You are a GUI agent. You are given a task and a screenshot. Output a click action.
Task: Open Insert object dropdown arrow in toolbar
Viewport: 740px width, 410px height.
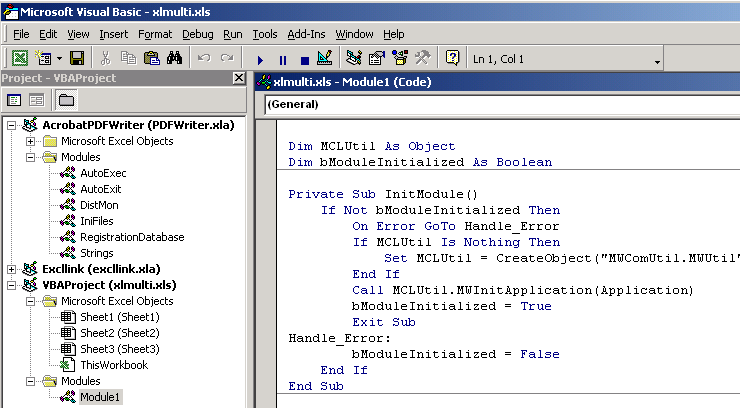(59, 59)
